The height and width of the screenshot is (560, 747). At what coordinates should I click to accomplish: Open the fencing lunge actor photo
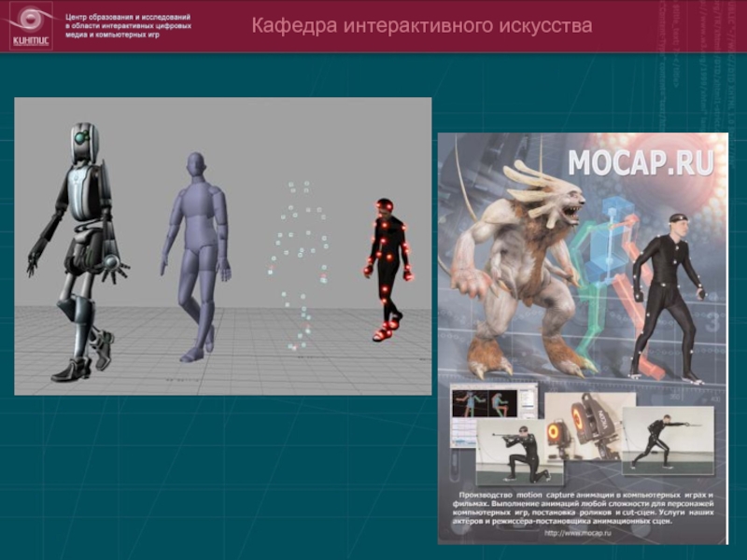click(x=668, y=441)
